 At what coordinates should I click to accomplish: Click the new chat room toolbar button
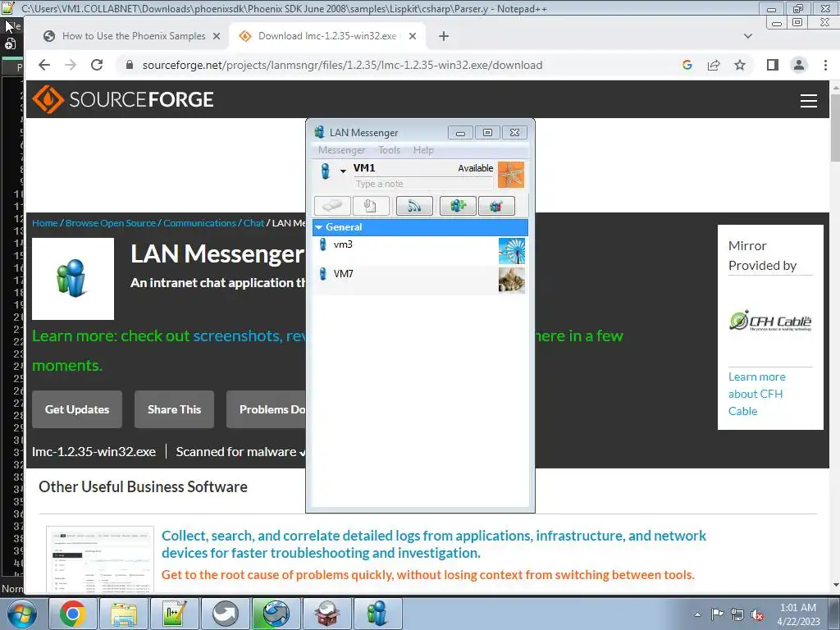458,206
